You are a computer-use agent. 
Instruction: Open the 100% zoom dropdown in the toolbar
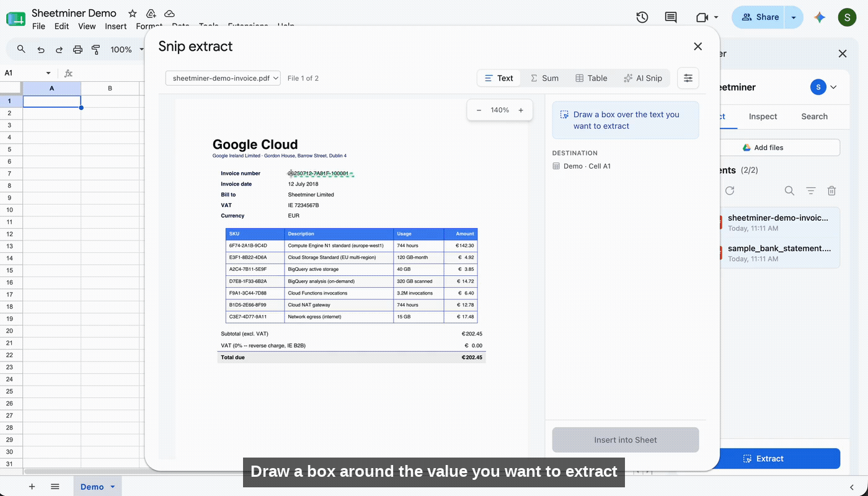127,50
